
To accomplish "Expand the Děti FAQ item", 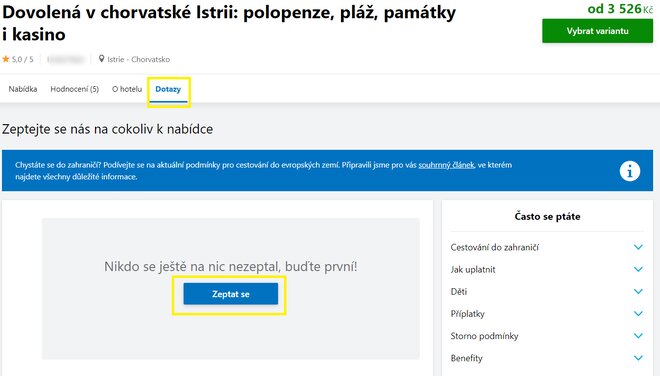I will pos(547,291).
